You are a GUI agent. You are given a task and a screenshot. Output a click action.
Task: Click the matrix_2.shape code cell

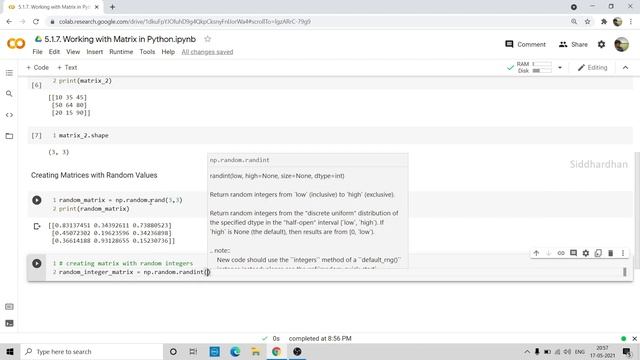(330, 136)
